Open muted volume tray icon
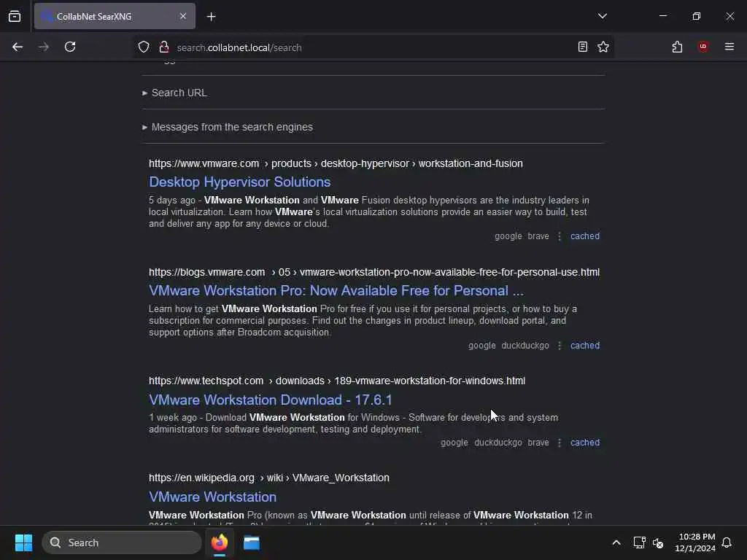This screenshot has height=560, width=747. [x=658, y=542]
